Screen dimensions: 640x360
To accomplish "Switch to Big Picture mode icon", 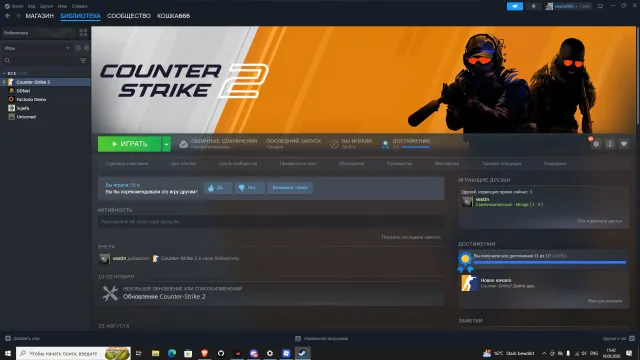I will pyautogui.click(x=600, y=6).
